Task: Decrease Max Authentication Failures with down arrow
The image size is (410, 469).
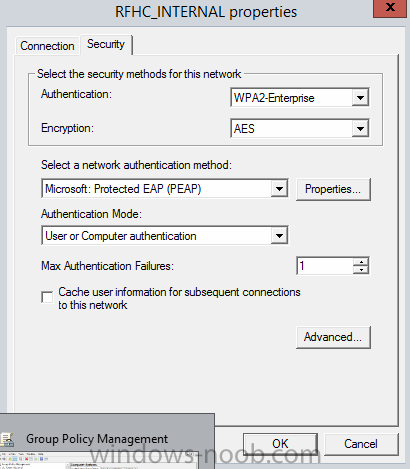Action: [361, 270]
